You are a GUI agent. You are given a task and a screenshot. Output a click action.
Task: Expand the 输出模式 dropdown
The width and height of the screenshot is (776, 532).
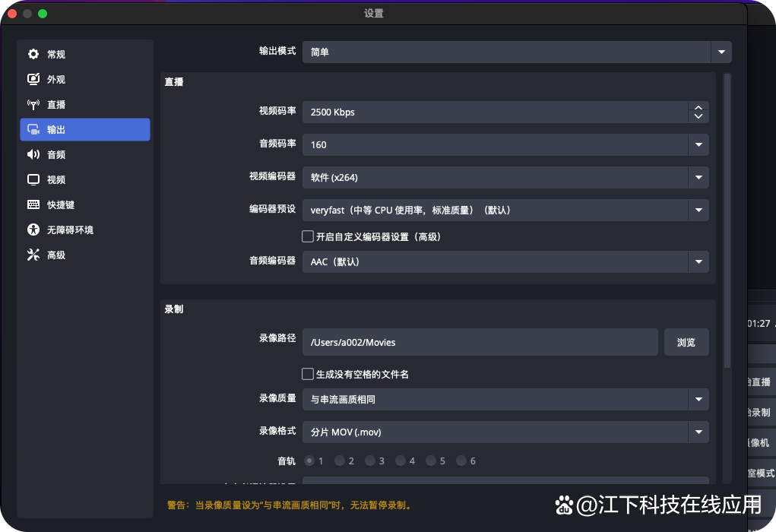coord(721,52)
